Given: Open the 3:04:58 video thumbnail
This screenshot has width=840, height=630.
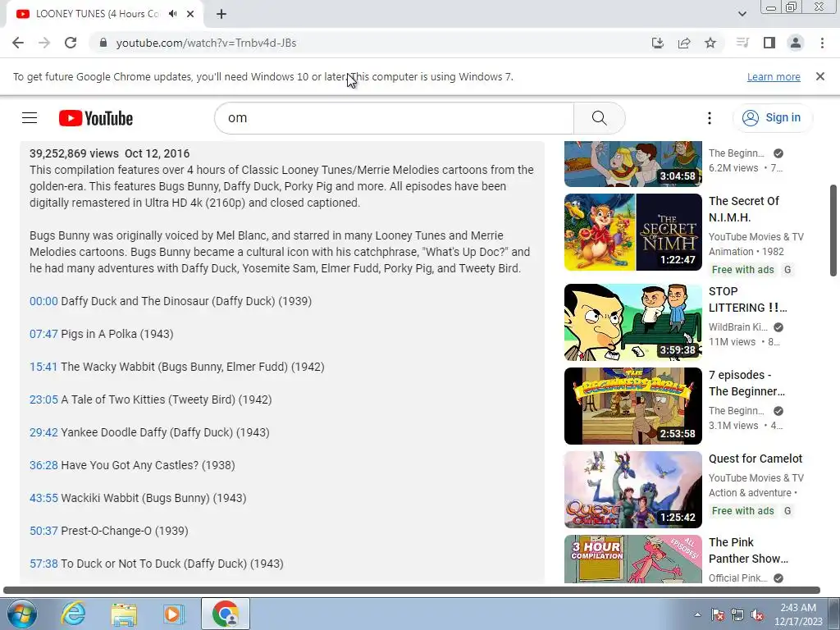Looking at the screenshot, I should point(632,164).
